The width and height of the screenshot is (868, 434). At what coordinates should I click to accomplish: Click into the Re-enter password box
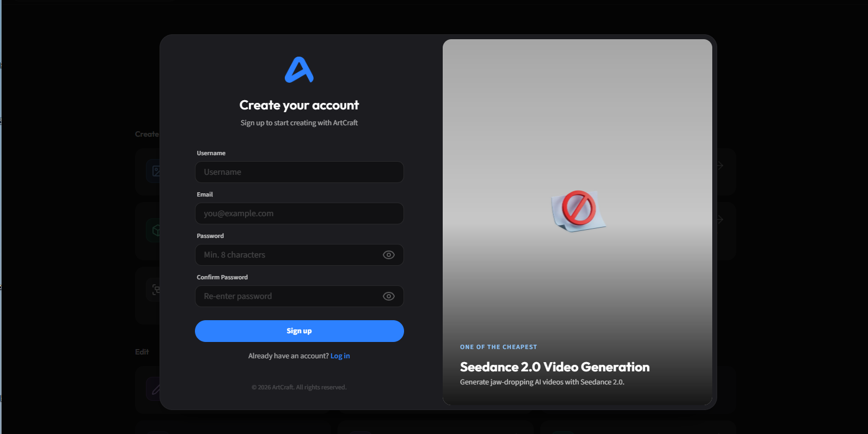click(x=299, y=296)
